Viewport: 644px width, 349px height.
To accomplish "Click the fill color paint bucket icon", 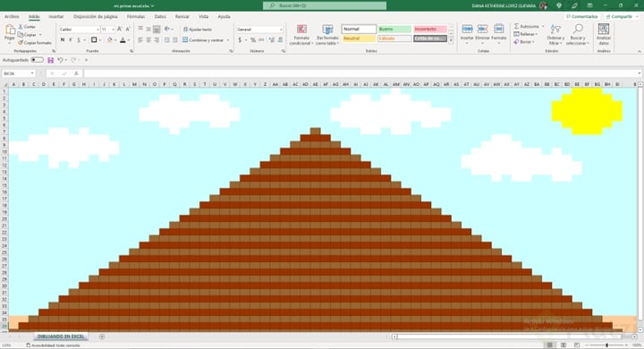I will 109,40.
